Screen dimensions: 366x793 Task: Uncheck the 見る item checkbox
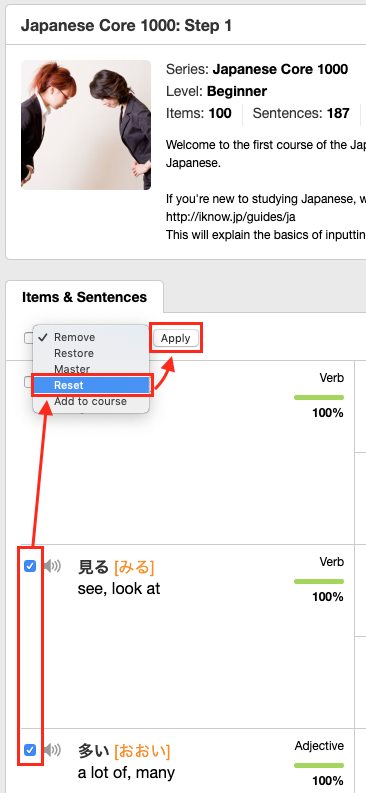coord(30,566)
